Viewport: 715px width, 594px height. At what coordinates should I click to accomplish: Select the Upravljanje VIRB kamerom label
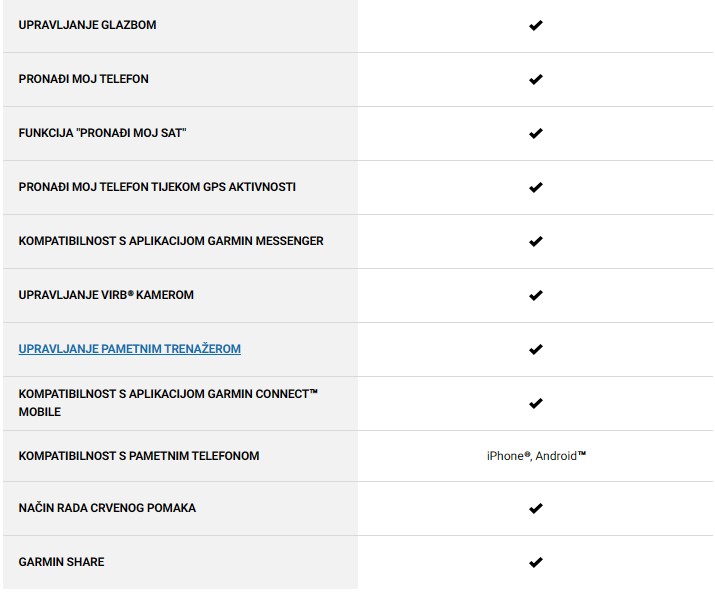(106, 295)
